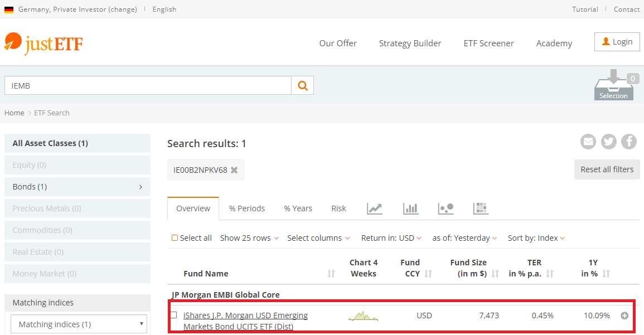Sort by 1Y return arrows

tap(606, 274)
